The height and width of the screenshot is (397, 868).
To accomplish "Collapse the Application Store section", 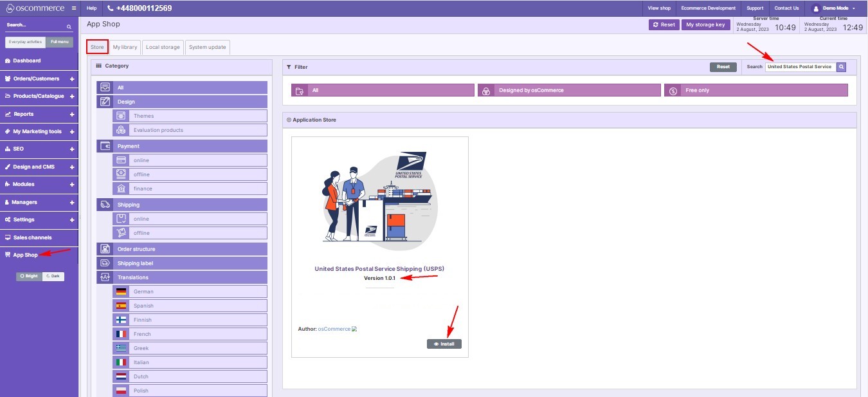I will 289,120.
